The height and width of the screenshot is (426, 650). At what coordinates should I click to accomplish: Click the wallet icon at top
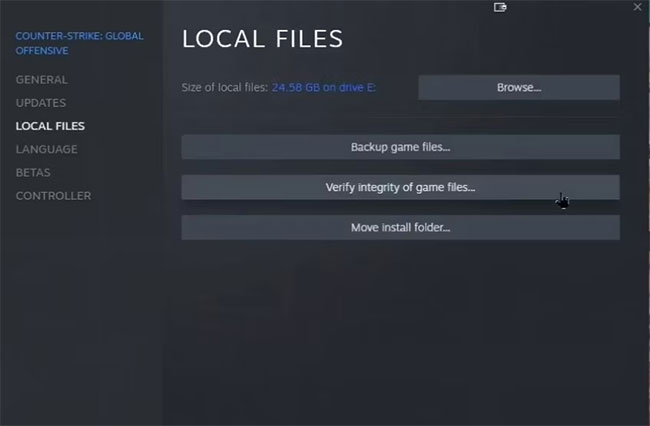500,7
